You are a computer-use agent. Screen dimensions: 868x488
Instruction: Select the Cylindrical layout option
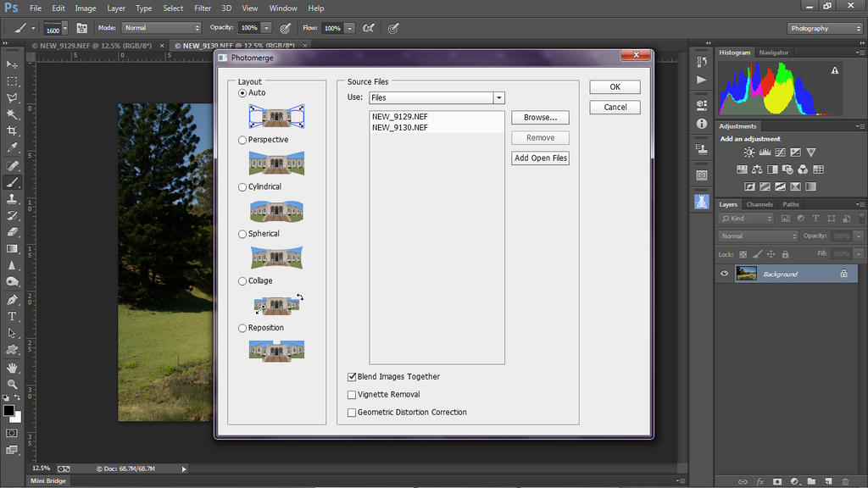242,187
